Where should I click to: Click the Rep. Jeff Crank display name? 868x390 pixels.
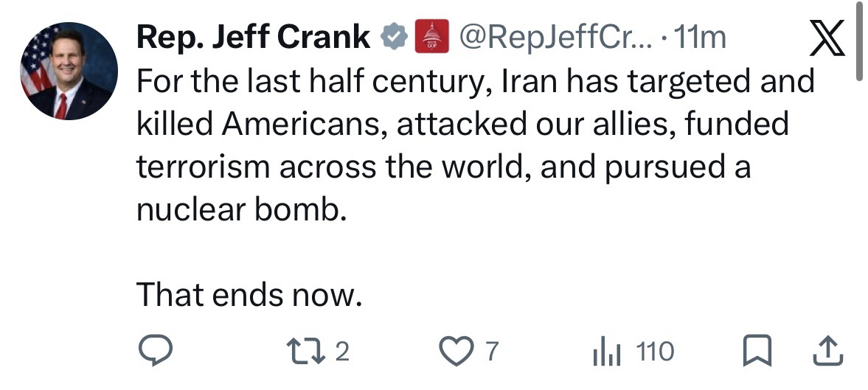pos(254,38)
